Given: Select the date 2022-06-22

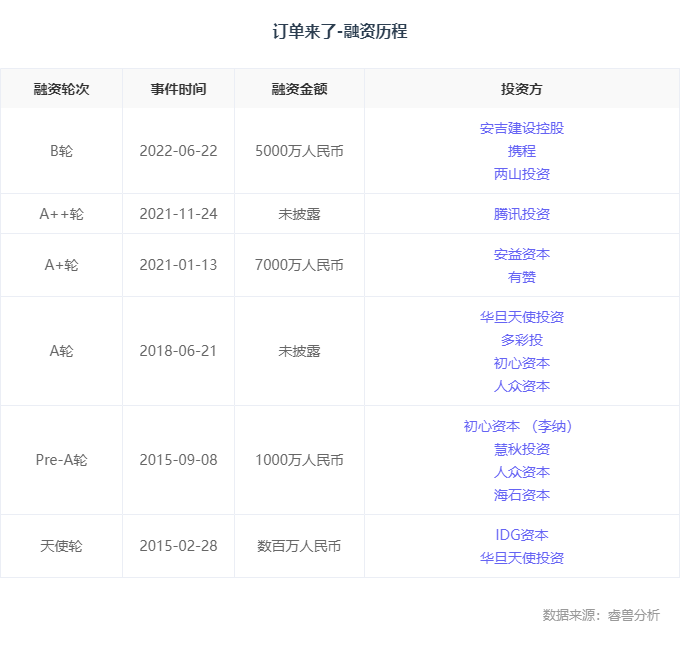Looking at the screenshot, I should coord(178,151).
